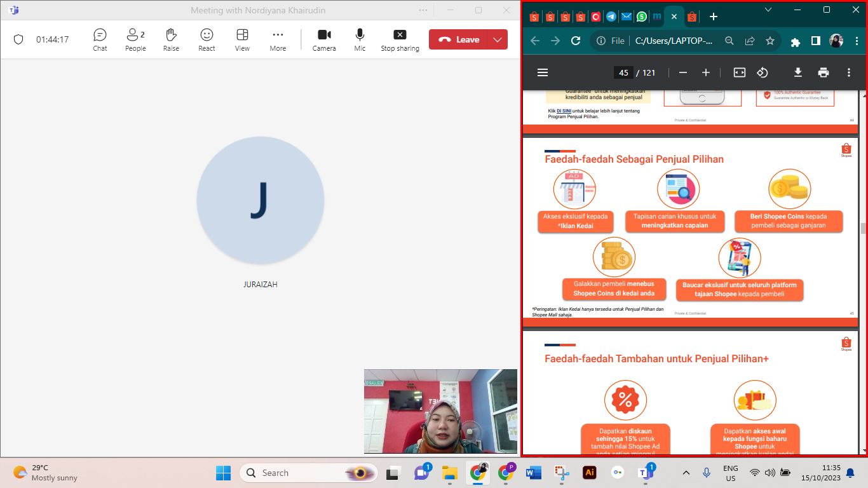The image size is (868, 488).
Task: Show the People participants list
Action: (x=135, y=39)
